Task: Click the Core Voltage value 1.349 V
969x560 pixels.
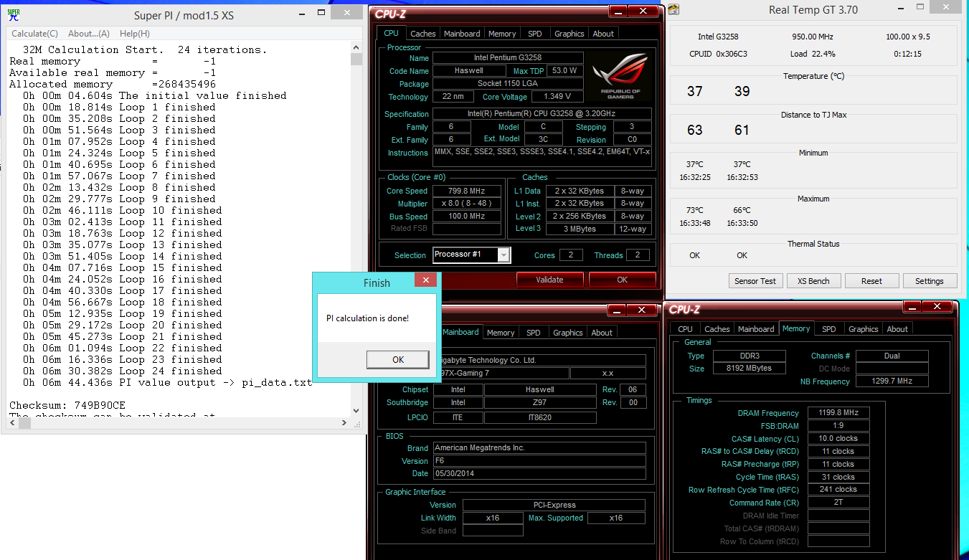Action: pyautogui.click(x=557, y=96)
